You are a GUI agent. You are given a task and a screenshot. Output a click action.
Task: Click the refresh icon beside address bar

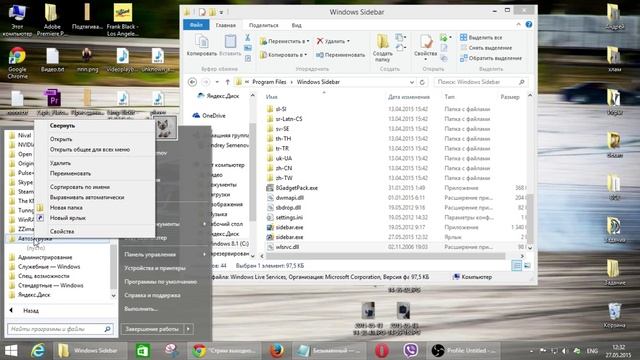tap(422, 82)
